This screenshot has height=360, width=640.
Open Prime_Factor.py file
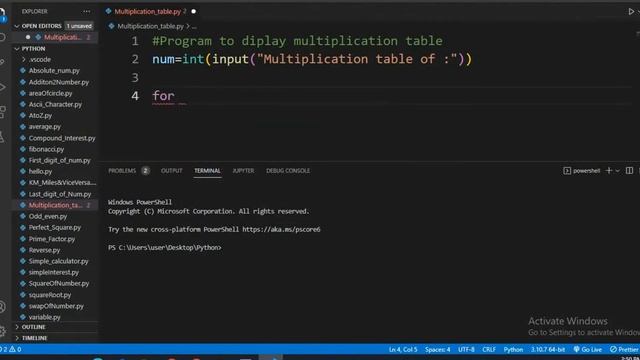(x=52, y=239)
